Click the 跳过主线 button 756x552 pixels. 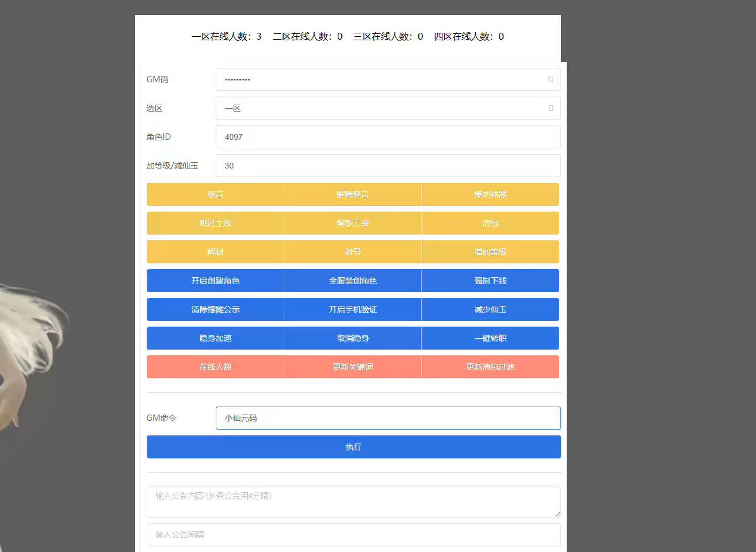pyautogui.click(x=215, y=223)
